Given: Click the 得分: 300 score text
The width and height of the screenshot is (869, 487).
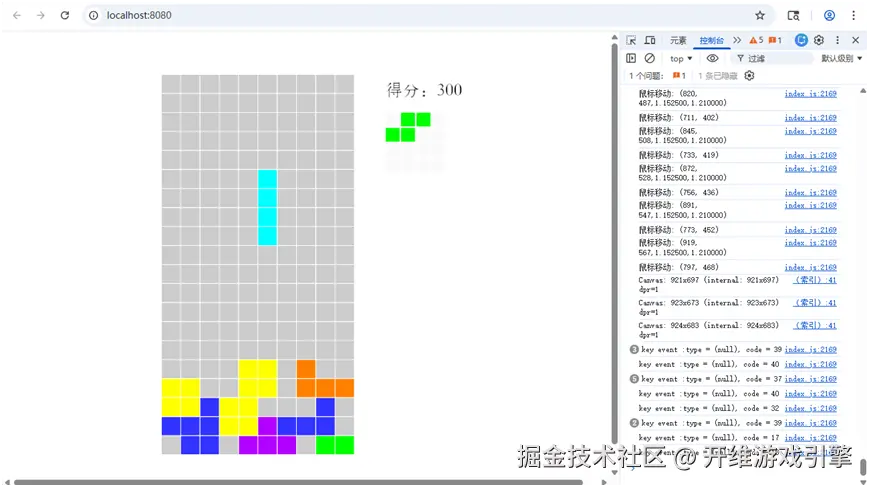Looking at the screenshot, I should tap(424, 90).
